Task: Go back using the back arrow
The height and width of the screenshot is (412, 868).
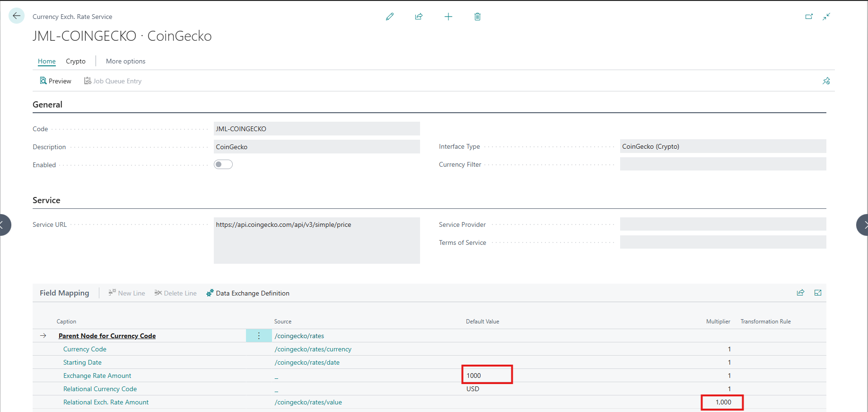Action: (17, 16)
